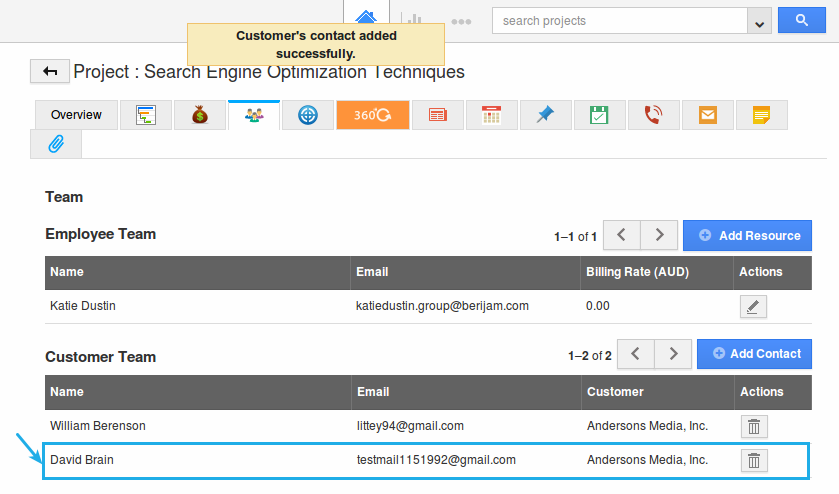This screenshot has height=494, width=839.
Task: Edit Katie Dustin with pencil icon
Action: (x=753, y=306)
